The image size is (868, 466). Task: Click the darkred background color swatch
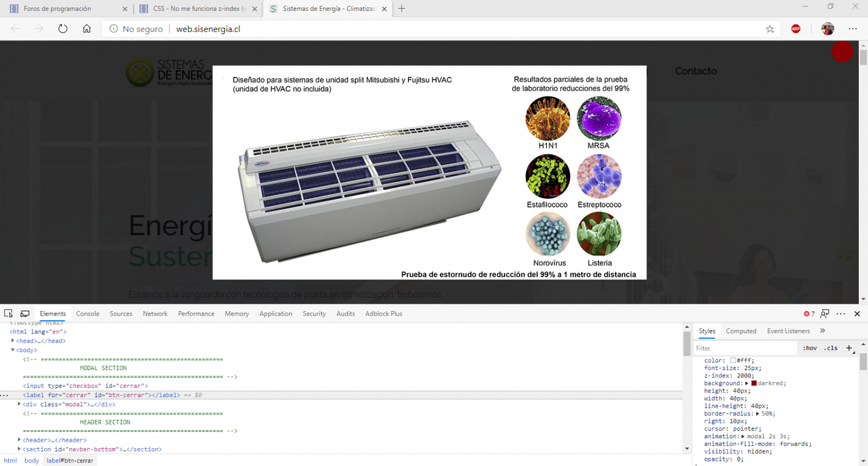pos(754,383)
